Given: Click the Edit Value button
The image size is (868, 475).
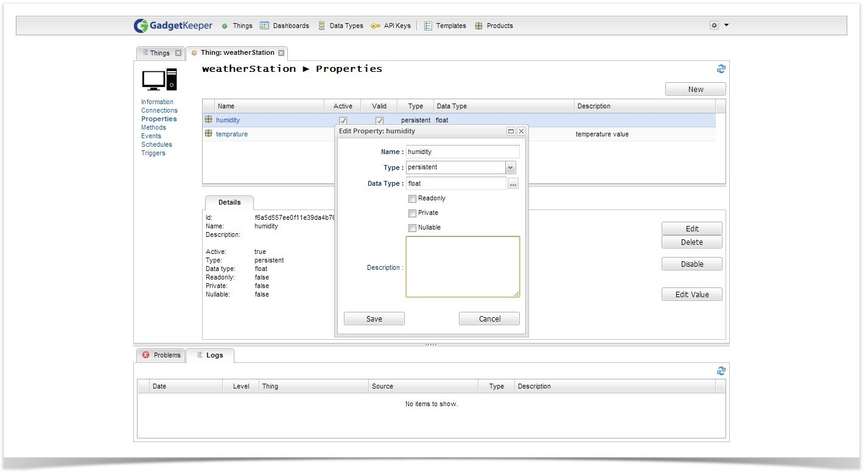Looking at the screenshot, I should (692, 294).
